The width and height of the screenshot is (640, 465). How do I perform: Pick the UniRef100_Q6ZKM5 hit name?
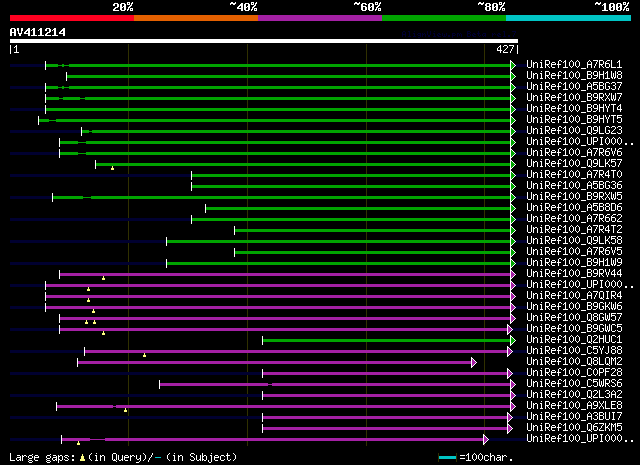[x=574, y=428]
